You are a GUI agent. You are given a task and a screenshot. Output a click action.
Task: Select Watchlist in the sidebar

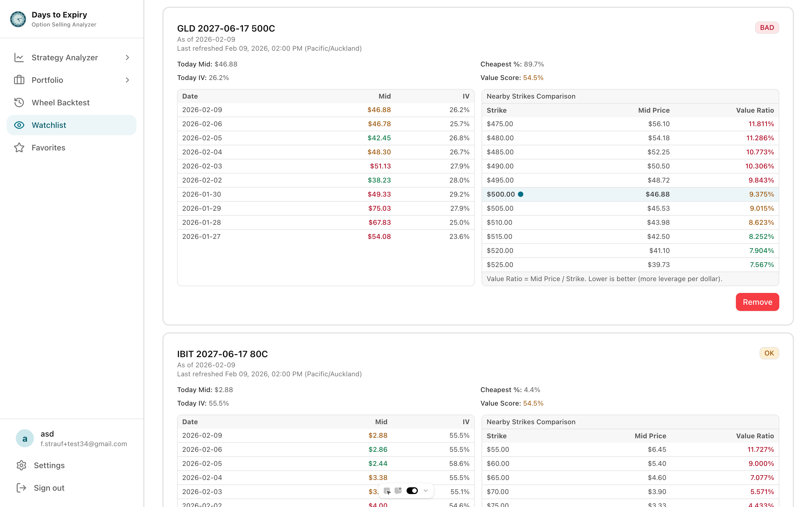pos(49,125)
